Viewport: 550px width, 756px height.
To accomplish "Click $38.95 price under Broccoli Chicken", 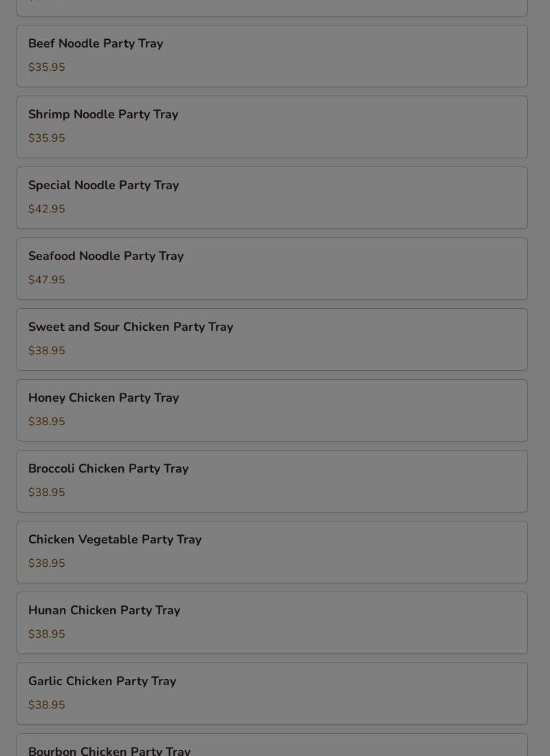I will 47,493.
